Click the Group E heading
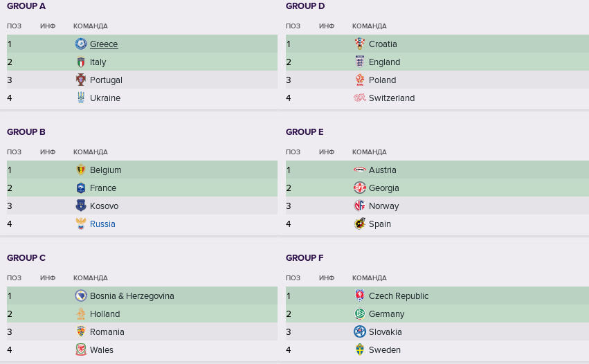 tap(305, 132)
